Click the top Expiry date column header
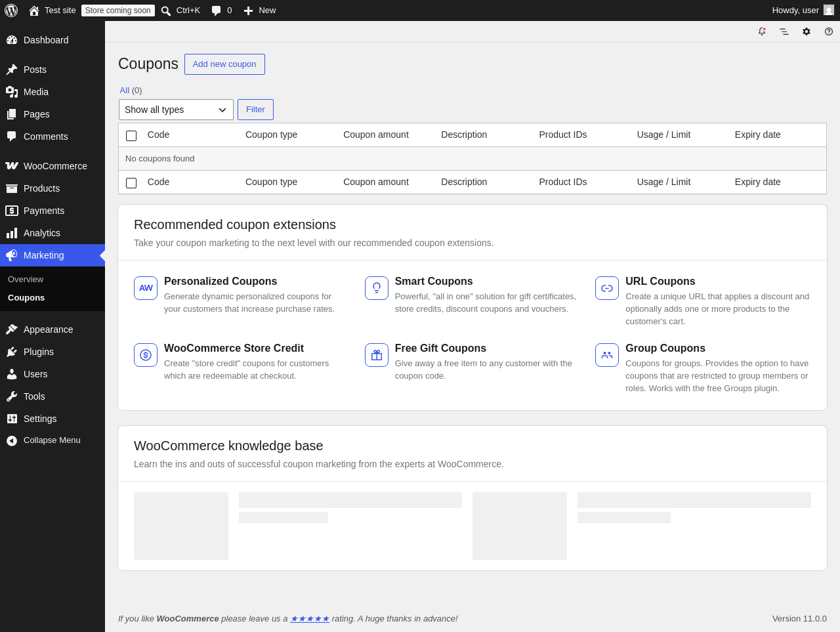 click(758, 135)
